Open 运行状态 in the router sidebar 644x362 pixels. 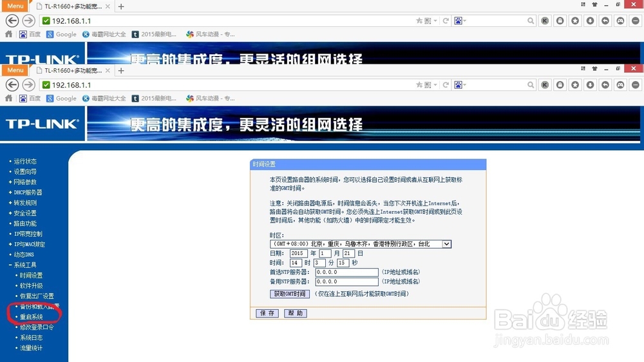coord(25,161)
